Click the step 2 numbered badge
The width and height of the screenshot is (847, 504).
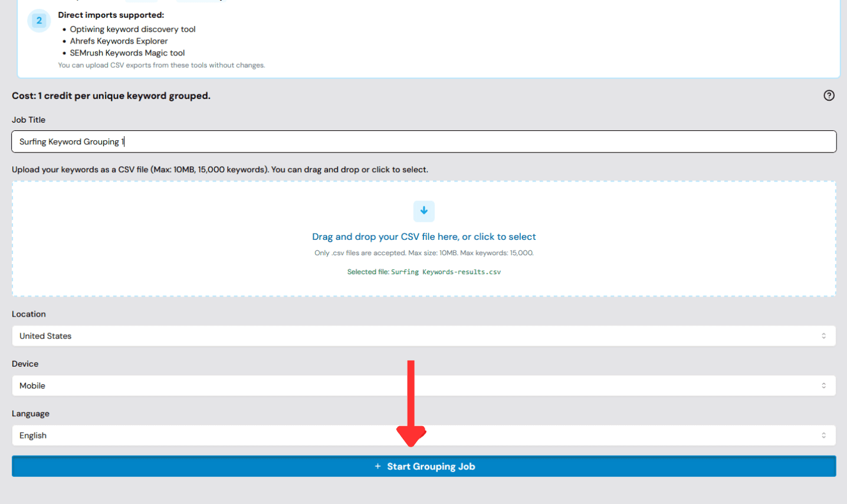pos(39,20)
